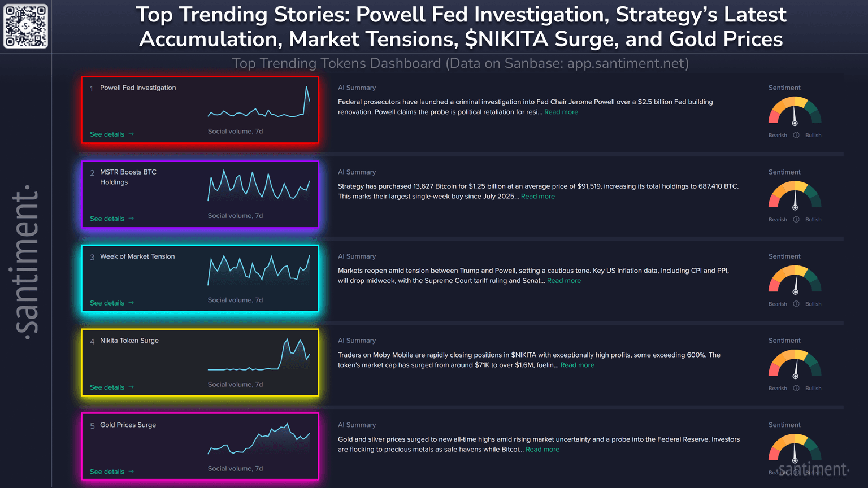The image size is (868, 488).
Task: Click the Powell Fed Investigation sentiment gauge
Action: [795, 111]
